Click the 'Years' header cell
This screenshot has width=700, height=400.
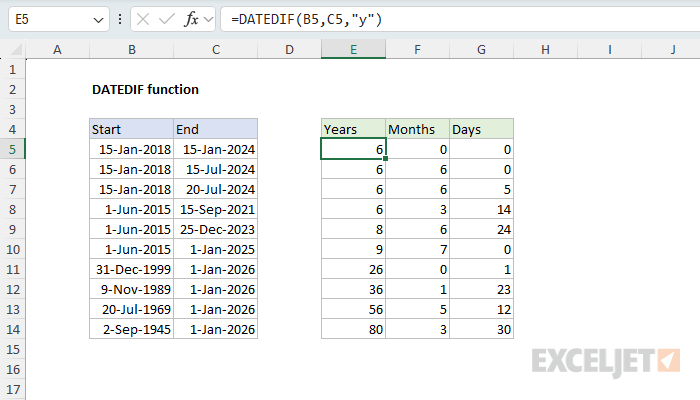(354, 129)
